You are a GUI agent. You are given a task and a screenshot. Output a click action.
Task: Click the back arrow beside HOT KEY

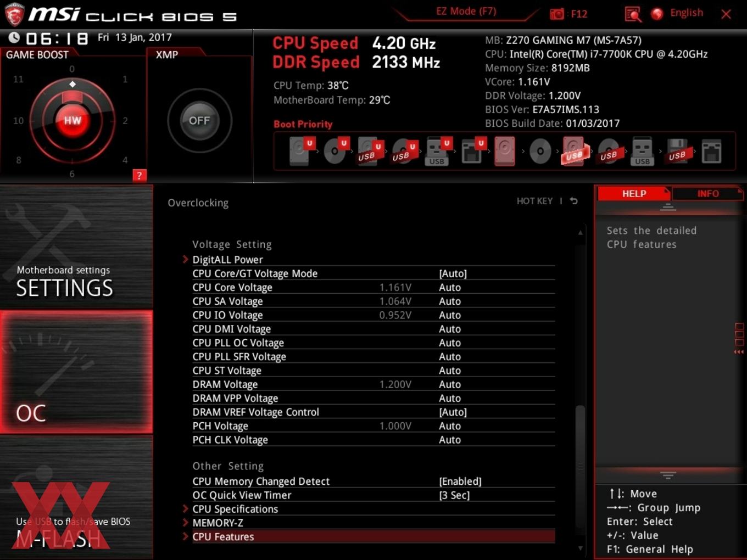coord(574,201)
